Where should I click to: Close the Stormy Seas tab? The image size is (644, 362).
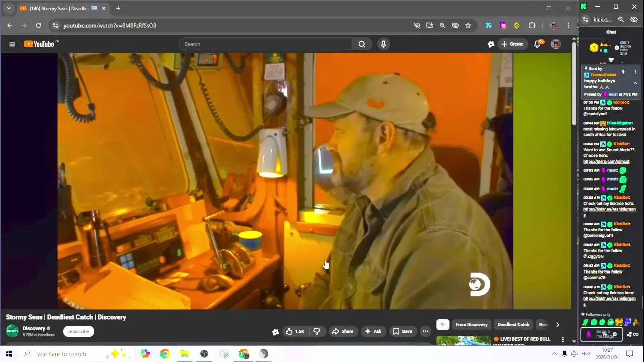tap(104, 8)
